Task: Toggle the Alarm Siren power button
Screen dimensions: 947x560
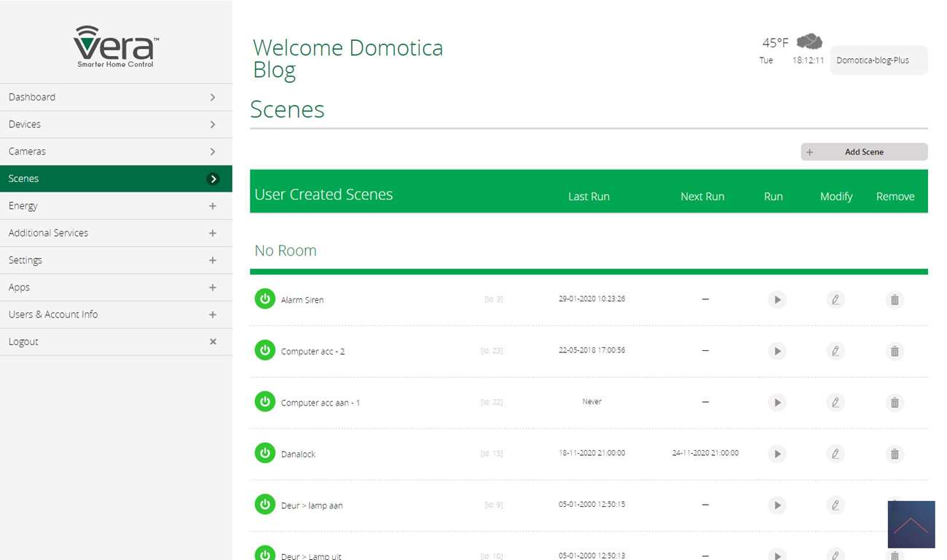Action: 265,299
